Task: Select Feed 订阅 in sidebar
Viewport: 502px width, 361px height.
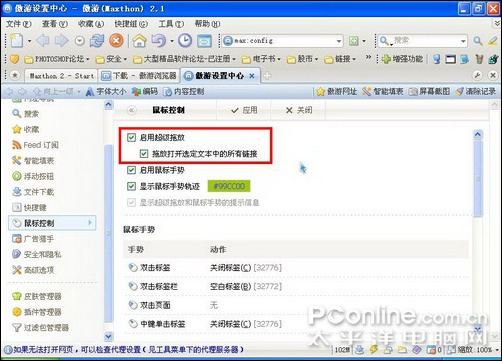Action: (x=35, y=145)
